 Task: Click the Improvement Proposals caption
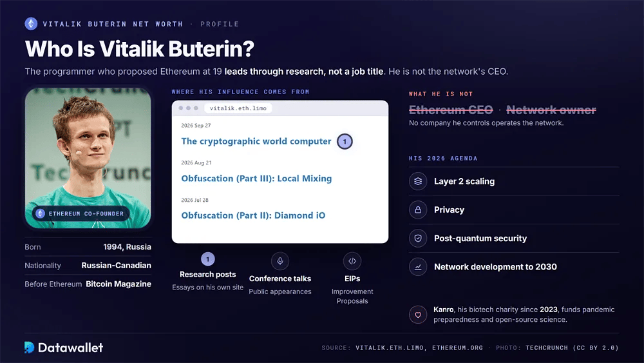point(352,297)
